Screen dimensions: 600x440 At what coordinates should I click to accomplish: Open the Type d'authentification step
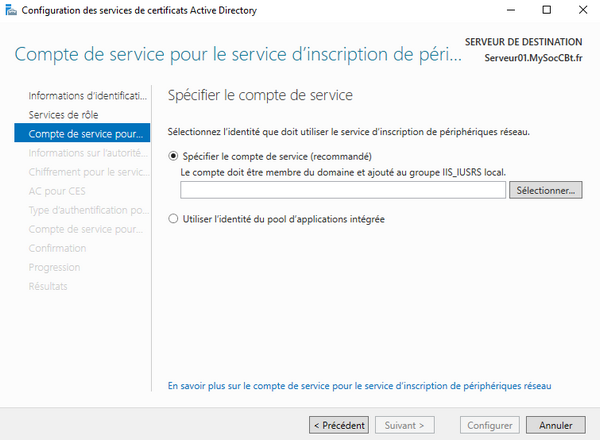[x=88, y=210]
